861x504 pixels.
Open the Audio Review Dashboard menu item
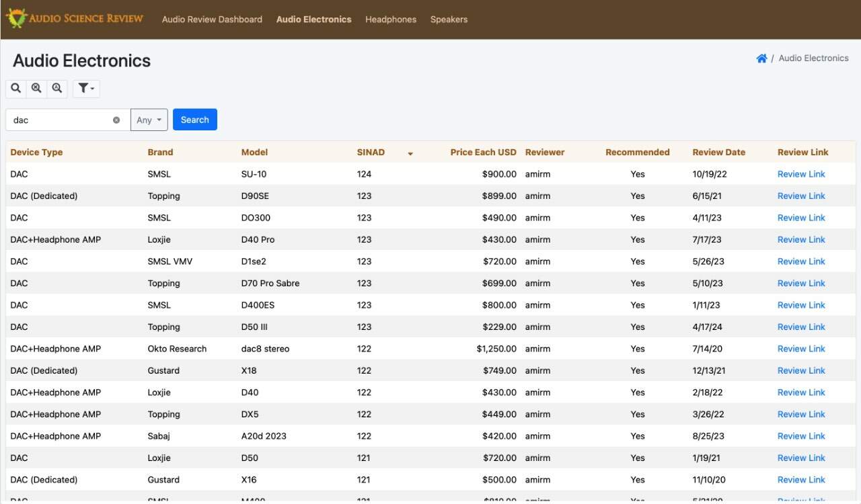click(212, 19)
